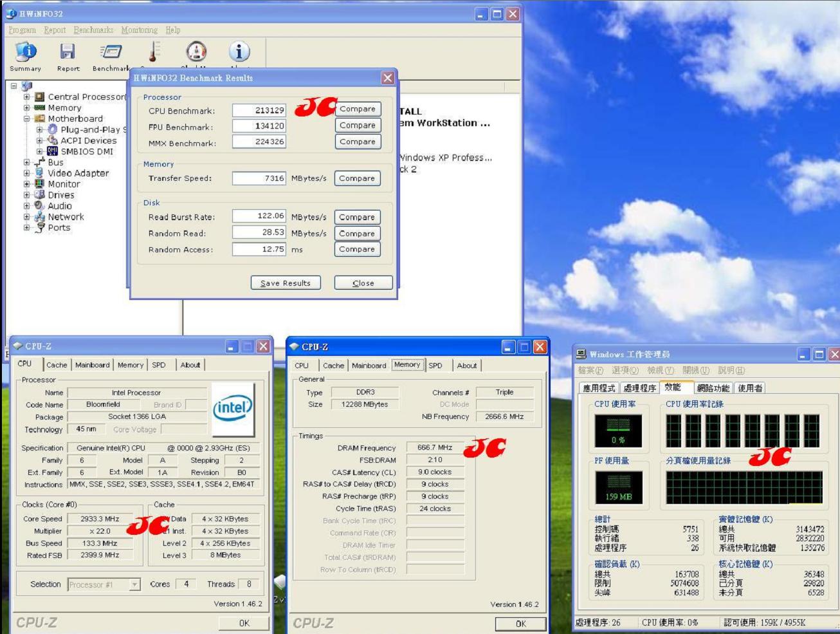Click the HWiNFO32 title bar app icon
The image size is (840, 634).
(11, 14)
